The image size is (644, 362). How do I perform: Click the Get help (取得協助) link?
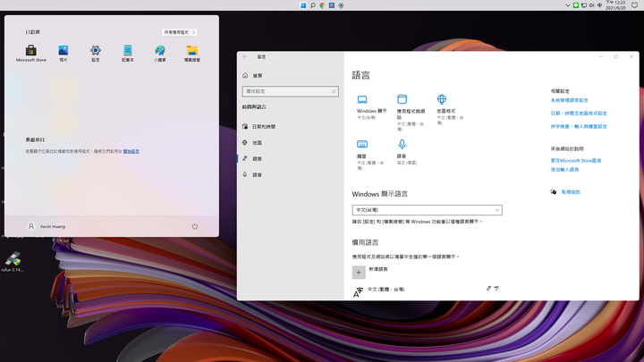click(x=571, y=192)
